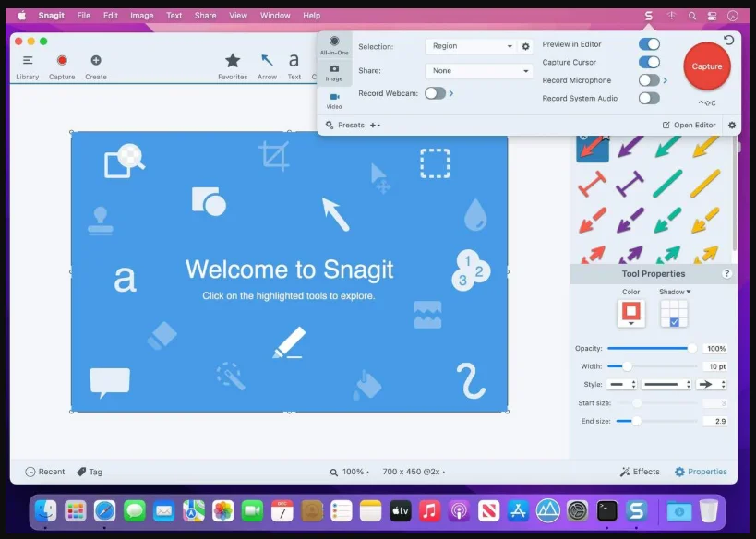Click canvas magnify tool icon
Image resolution: width=756 pixels, height=539 pixels.
[125, 161]
